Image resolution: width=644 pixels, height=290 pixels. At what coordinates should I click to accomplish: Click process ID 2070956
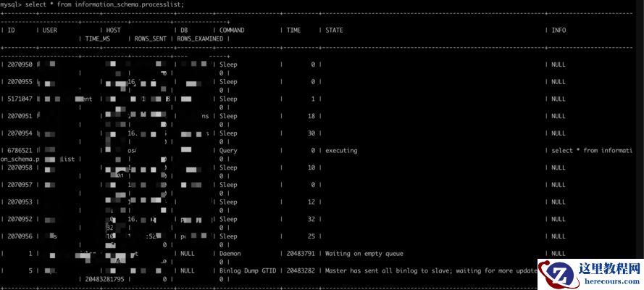[x=20, y=236]
